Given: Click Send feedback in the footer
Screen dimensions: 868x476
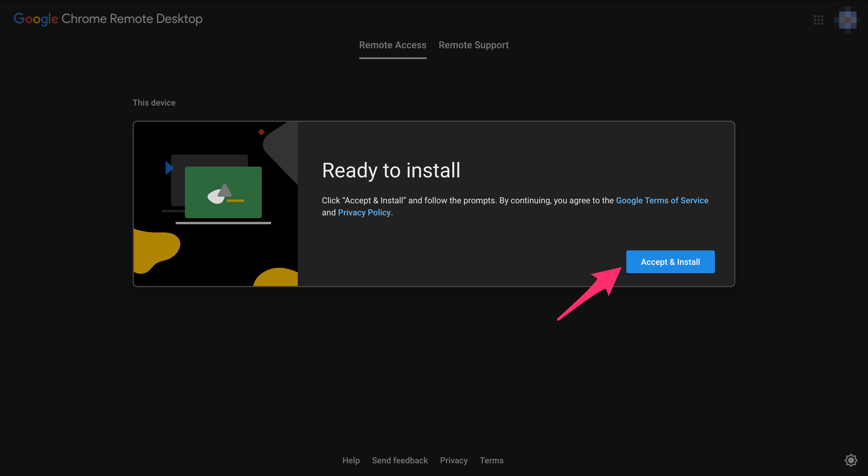Looking at the screenshot, I should tap(400, 460).
